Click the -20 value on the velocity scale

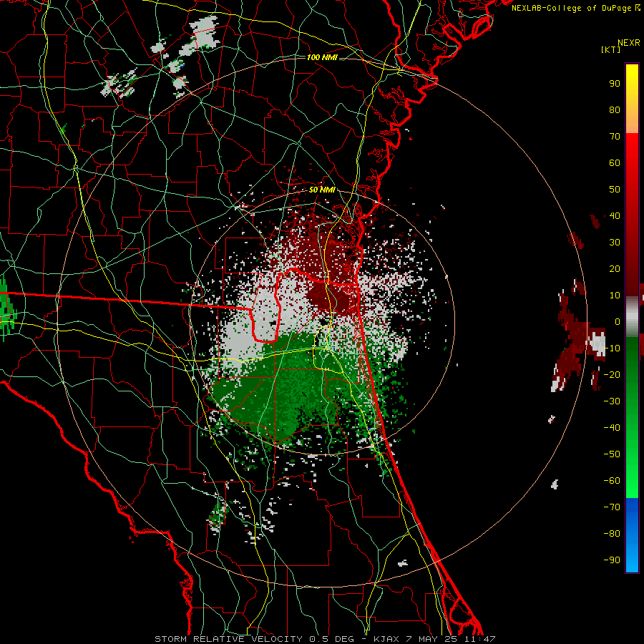tap(612, 374)
